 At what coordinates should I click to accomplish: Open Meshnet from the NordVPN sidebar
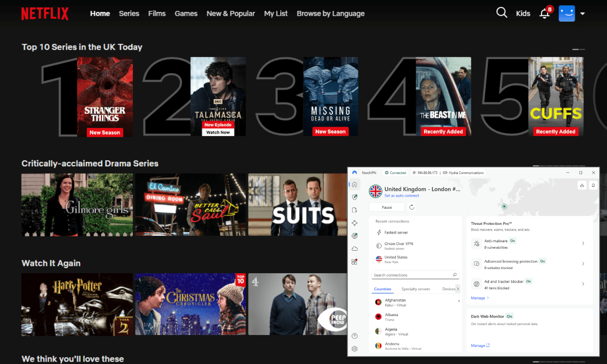pyautogui.click(x=354, y=223)
